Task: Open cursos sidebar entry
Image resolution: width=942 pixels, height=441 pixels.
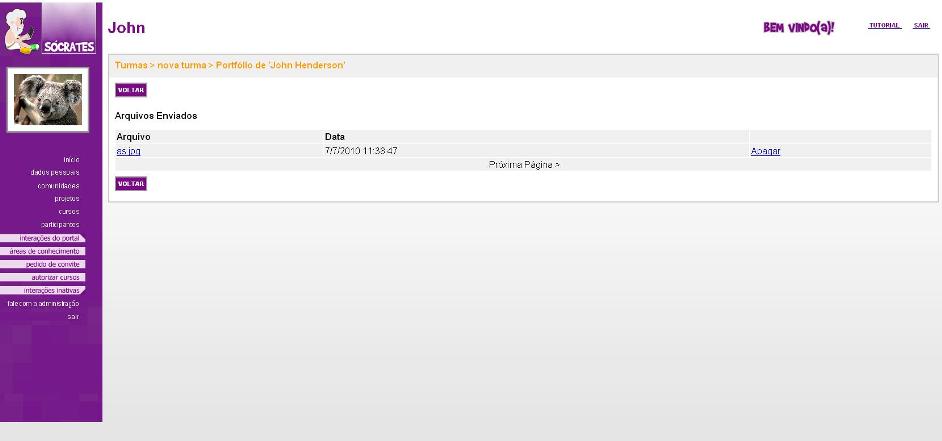Action: click(x=68, y=212)
